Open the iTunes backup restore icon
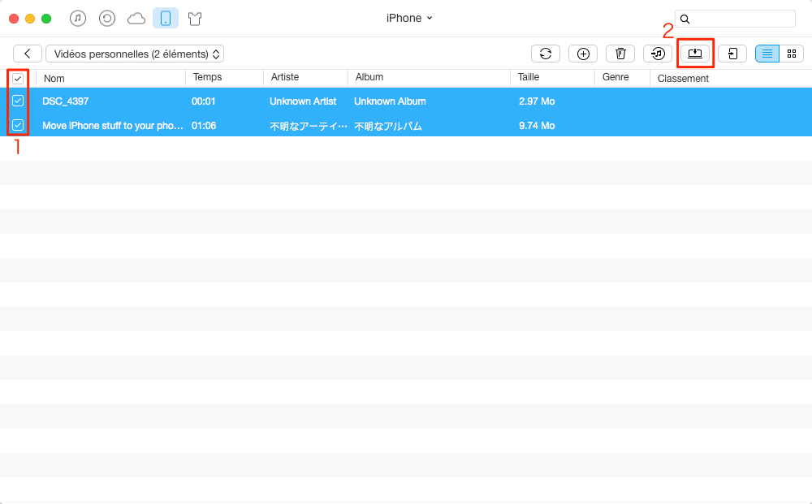 pyautogui.click(x=106, y=19)
